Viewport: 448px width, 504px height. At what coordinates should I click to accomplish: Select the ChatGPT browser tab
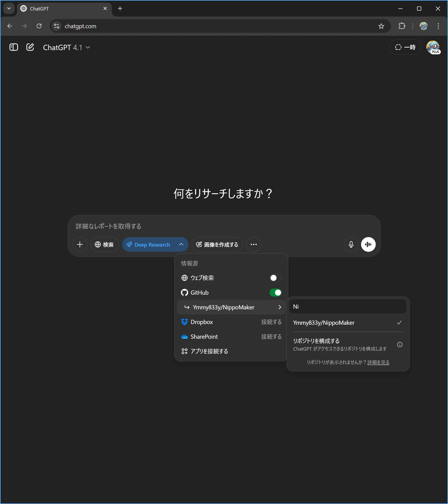(64, 9)
